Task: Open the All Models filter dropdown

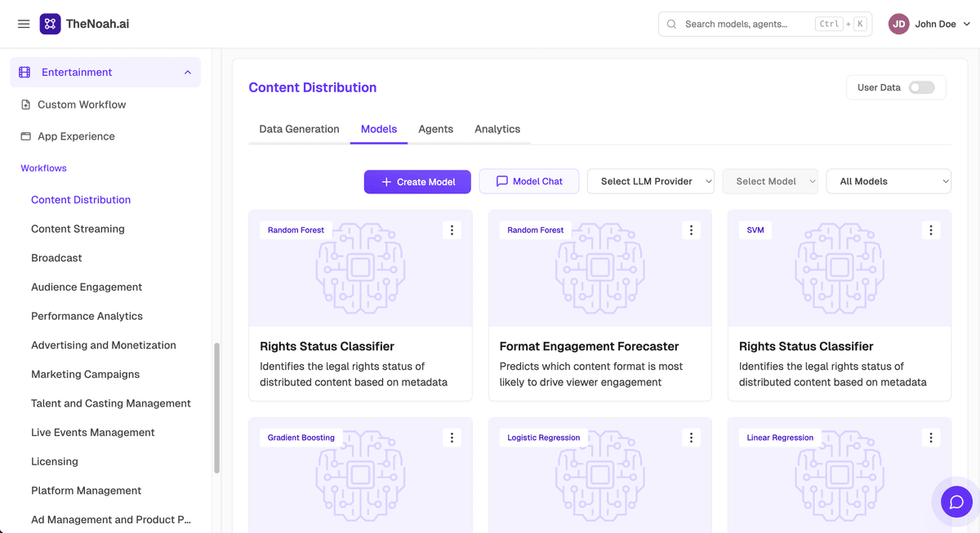Action: [x=889, y=181]
